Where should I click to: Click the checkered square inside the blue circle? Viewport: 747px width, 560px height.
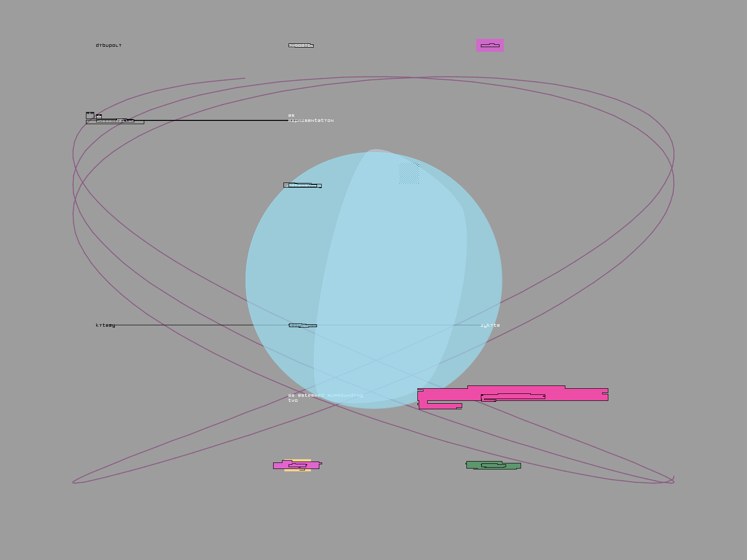coord(409,173)
